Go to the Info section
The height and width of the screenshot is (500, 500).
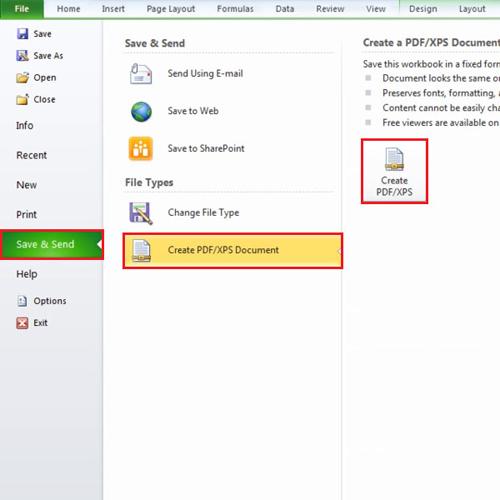25,126
